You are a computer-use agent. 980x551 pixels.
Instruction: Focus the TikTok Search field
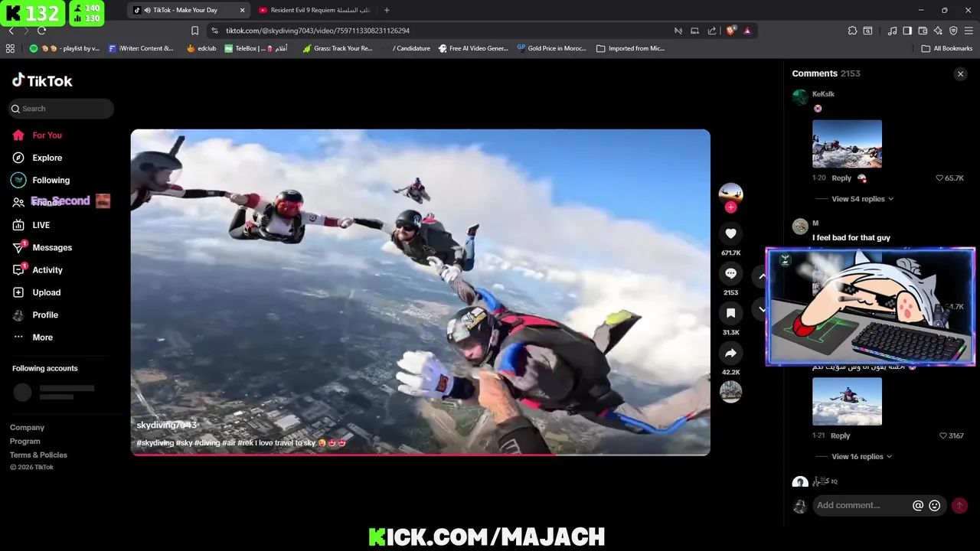61,109
